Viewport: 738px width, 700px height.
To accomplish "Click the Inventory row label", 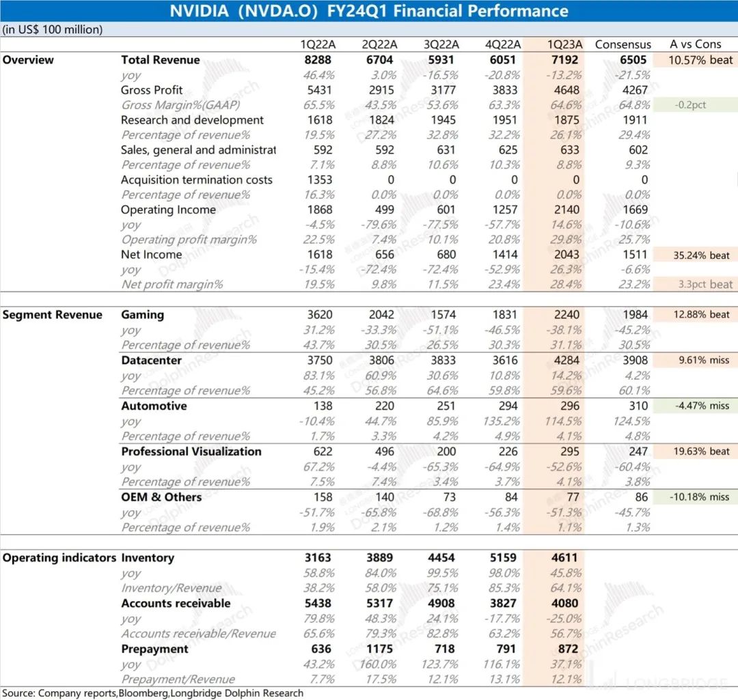I will (x=148, y=558).
